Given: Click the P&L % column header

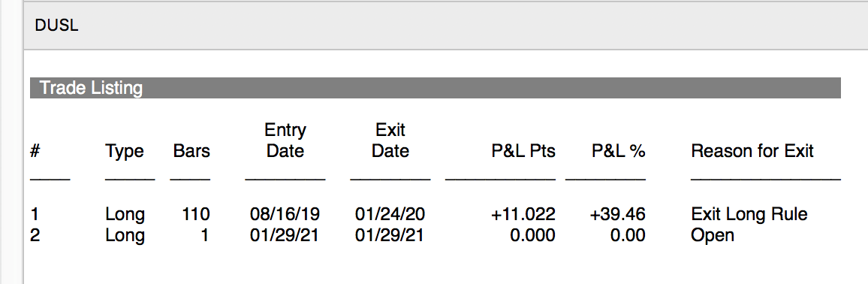Looking at the screenshot, I should [619, 151].
